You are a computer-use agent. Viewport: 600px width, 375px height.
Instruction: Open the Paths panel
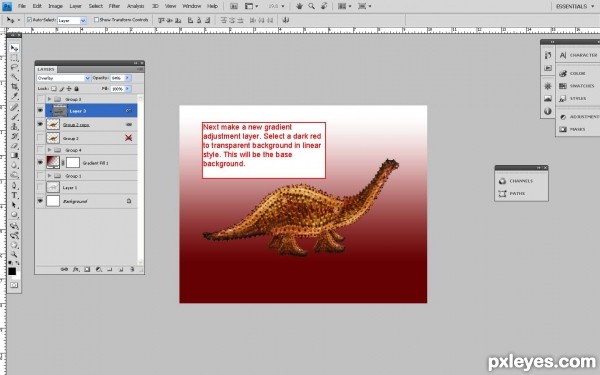tap(512, 194)
